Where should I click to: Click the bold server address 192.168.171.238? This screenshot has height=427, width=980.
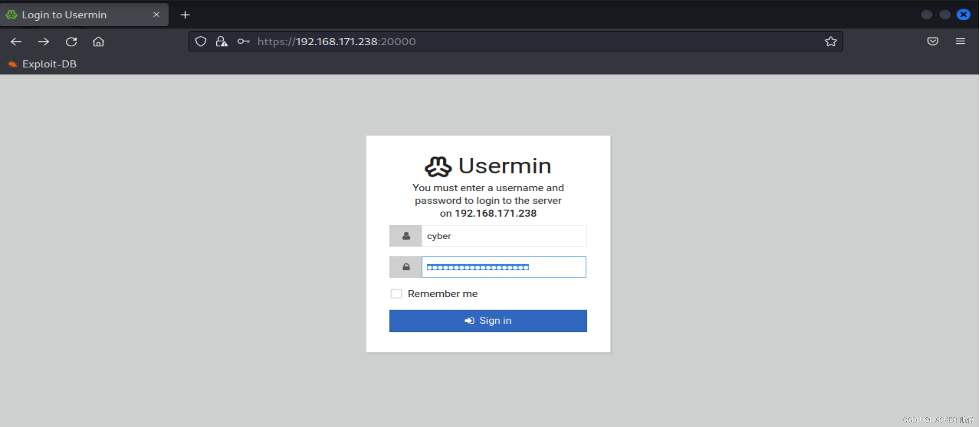pos(496,213)
